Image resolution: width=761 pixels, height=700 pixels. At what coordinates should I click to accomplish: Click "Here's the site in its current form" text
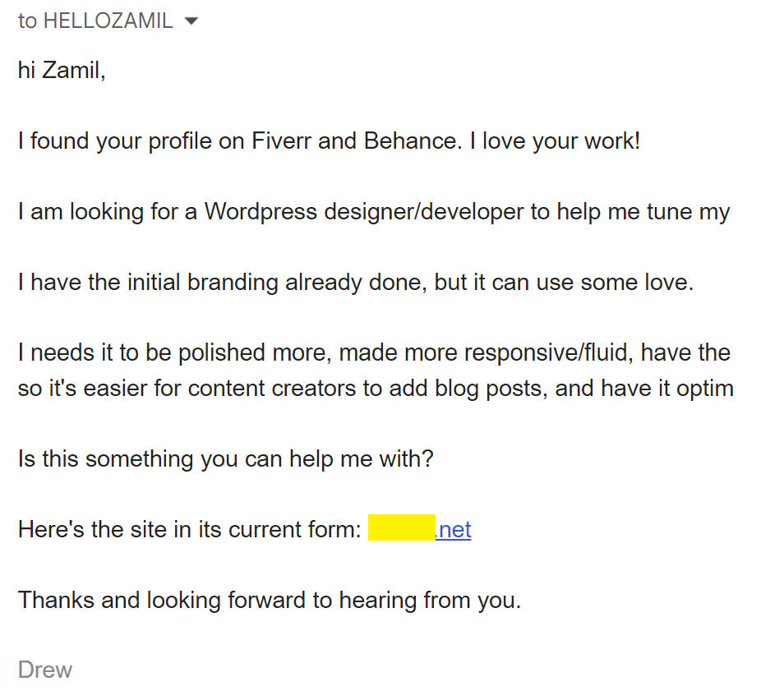tap(189, 530)
